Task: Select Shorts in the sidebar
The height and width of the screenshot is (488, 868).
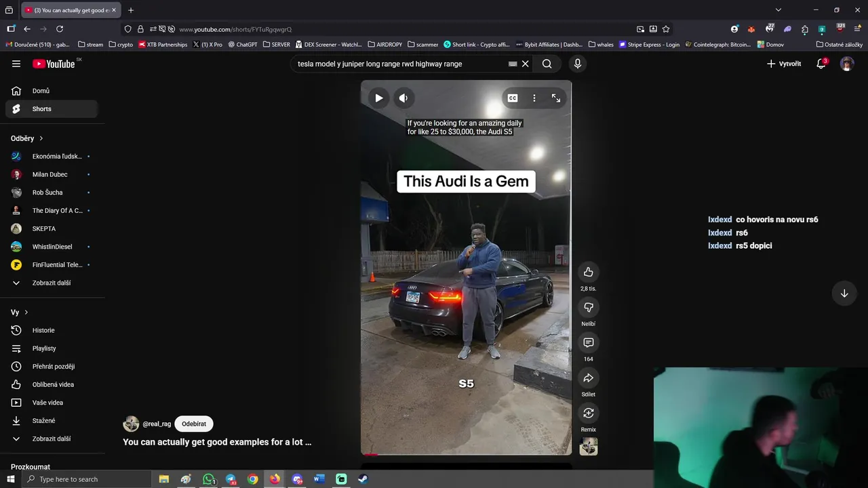Action: 52,109
